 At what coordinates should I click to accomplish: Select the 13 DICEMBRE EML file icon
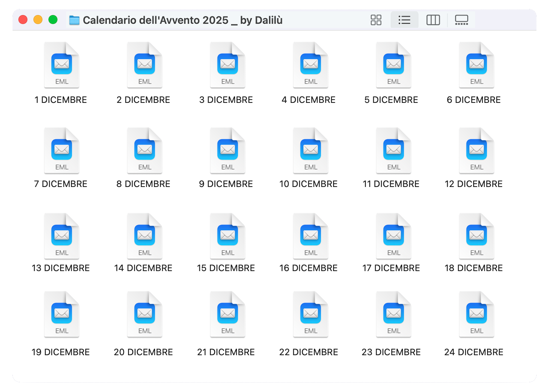pyautogui.click(x=62, y=236)
